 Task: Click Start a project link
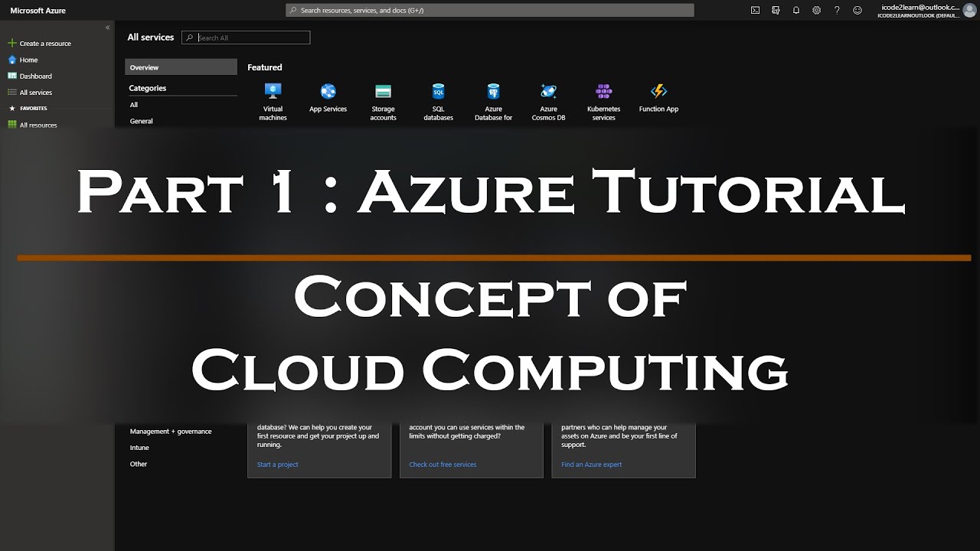pyautogui.click(x=278, y=465)
